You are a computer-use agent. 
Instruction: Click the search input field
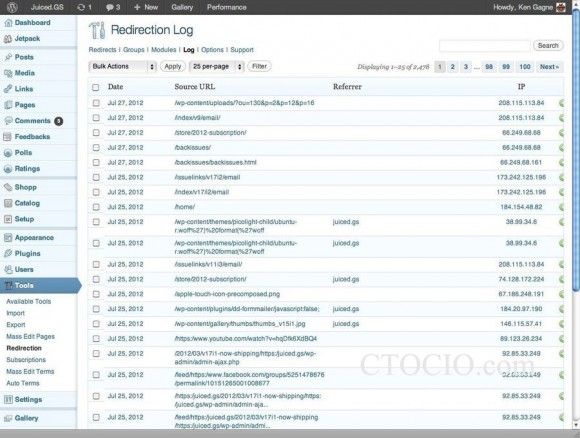[x=485, y=46]
